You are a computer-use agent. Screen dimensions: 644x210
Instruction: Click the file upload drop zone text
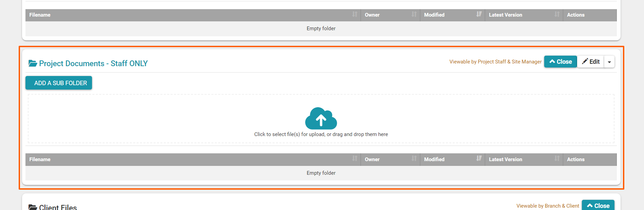(x=321, y=134)
